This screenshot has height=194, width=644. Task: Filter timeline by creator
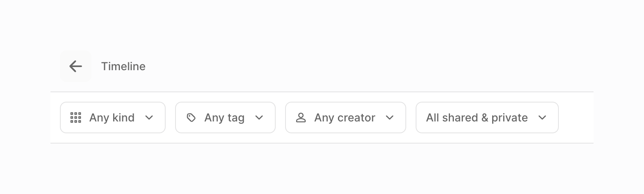(x=345, y=118)
